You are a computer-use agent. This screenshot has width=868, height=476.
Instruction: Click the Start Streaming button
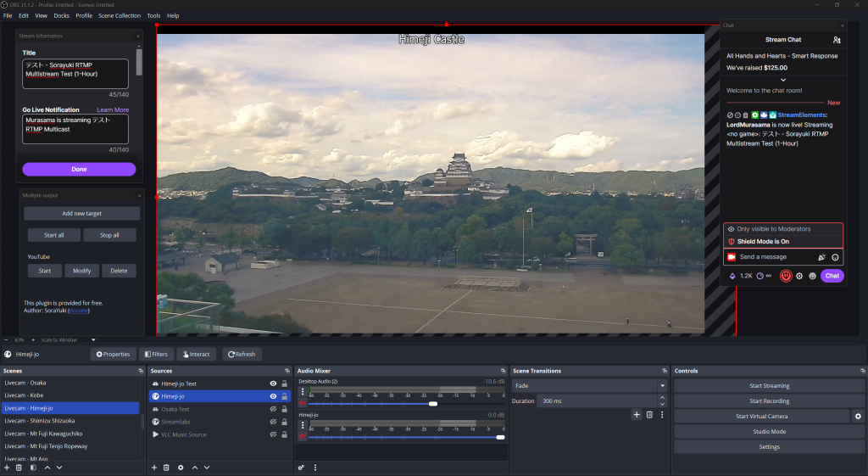pyautogui.click(x=769, y=386)
